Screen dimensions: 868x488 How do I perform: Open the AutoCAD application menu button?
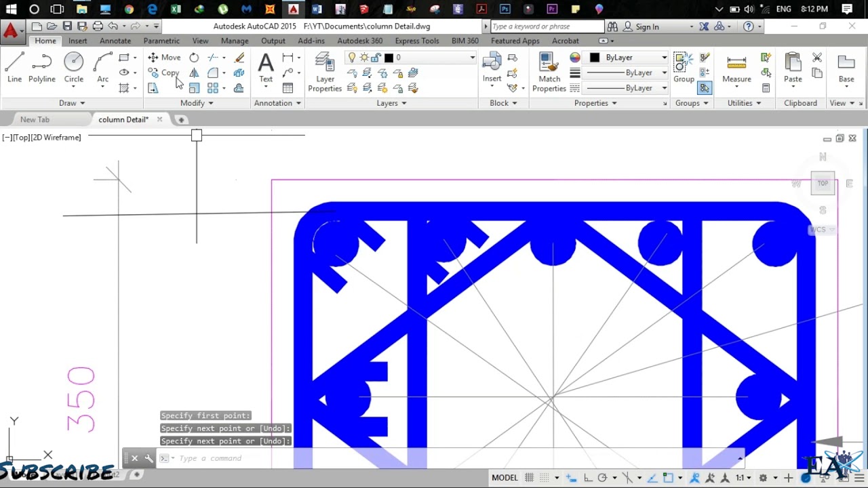(x=11, y=30)
